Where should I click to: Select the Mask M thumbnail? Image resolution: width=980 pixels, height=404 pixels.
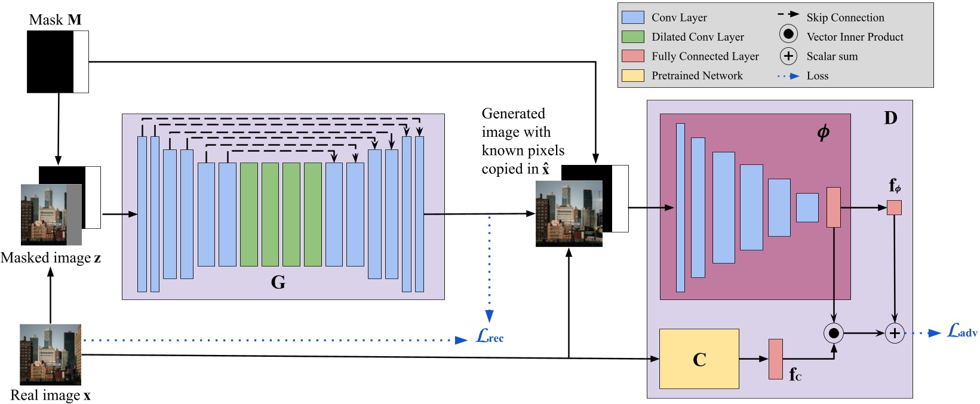point(58,62)
